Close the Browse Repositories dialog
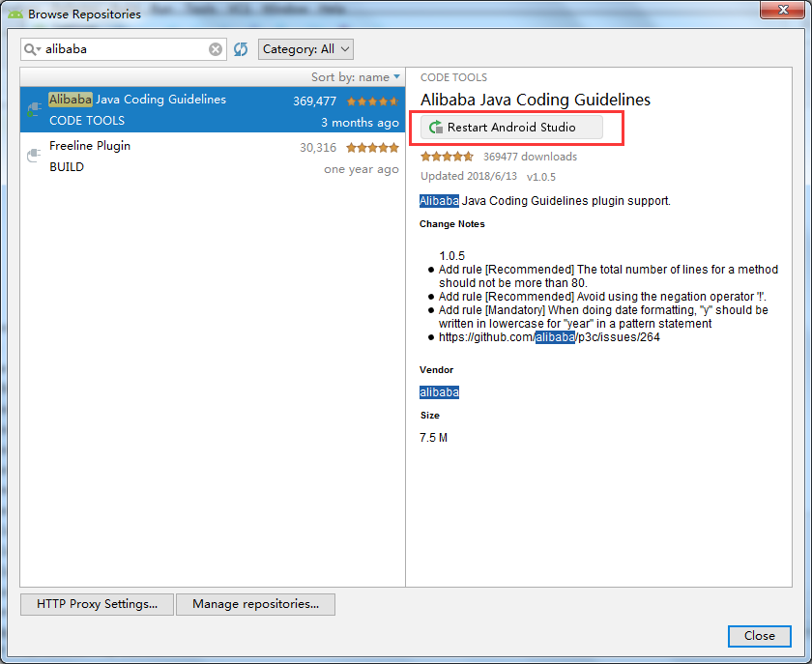812x664 pixels. pyautogui.click(x=759, y=636)
